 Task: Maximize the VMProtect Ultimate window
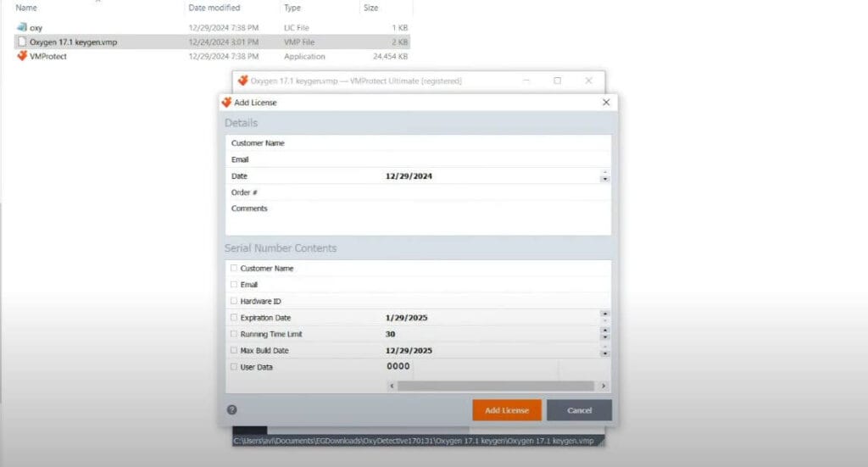(558, 81)
